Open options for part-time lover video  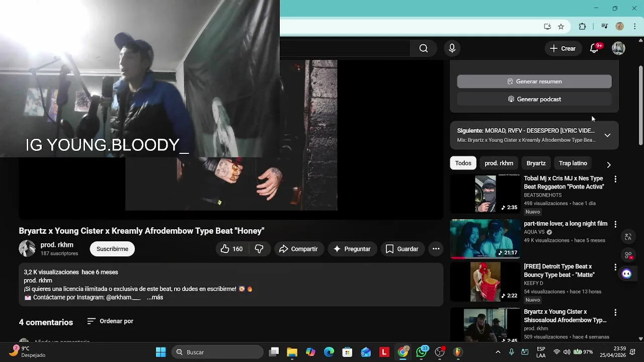click(615, 224)
